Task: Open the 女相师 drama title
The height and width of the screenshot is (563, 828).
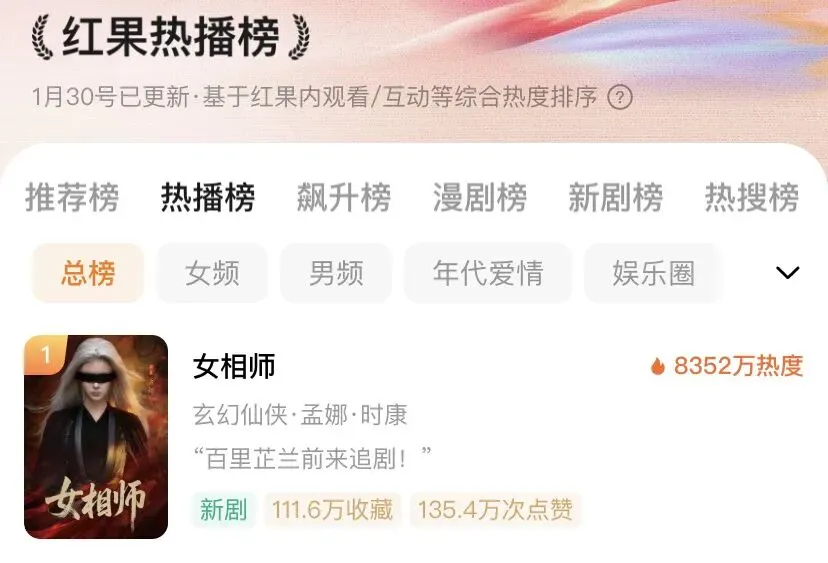Action: [234, 366]
